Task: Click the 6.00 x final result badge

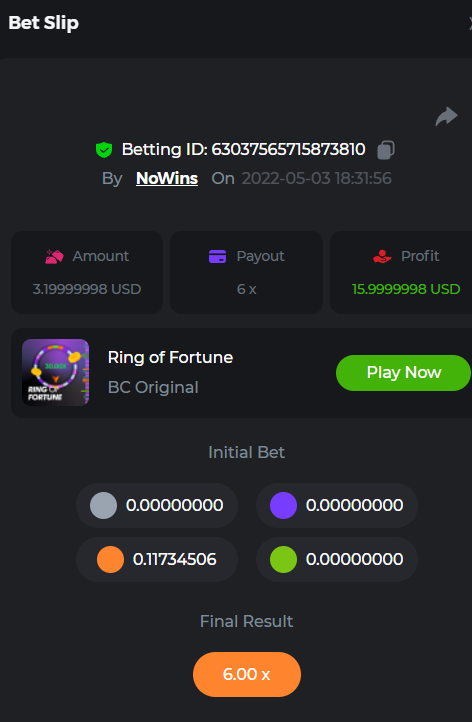Action: click(x=247, y=674)
